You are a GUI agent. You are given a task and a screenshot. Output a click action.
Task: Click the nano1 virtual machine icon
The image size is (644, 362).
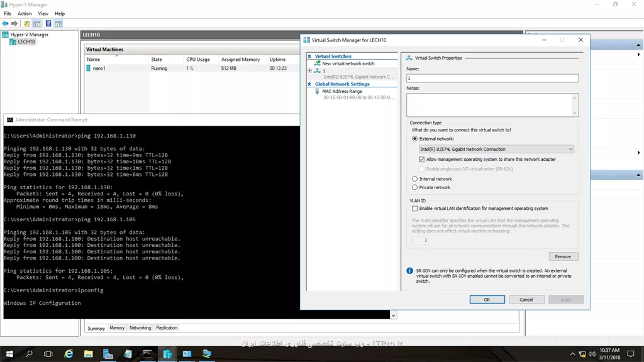(88, 68)
